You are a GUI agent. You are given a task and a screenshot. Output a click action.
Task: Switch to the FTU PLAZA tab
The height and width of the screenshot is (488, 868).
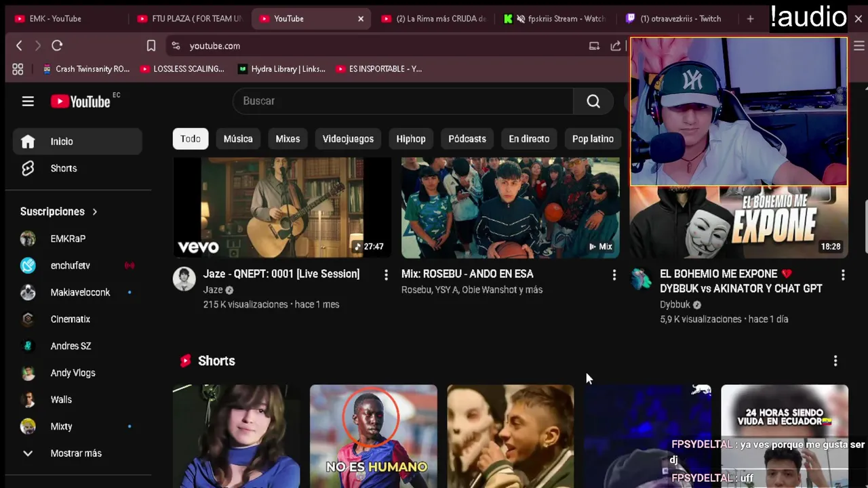(x=190, y=18)
